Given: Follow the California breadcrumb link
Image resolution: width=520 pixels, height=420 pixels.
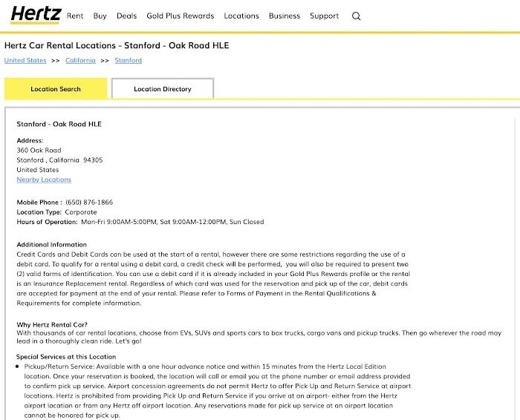Looking at the screenshot, I should pos(80,61).
